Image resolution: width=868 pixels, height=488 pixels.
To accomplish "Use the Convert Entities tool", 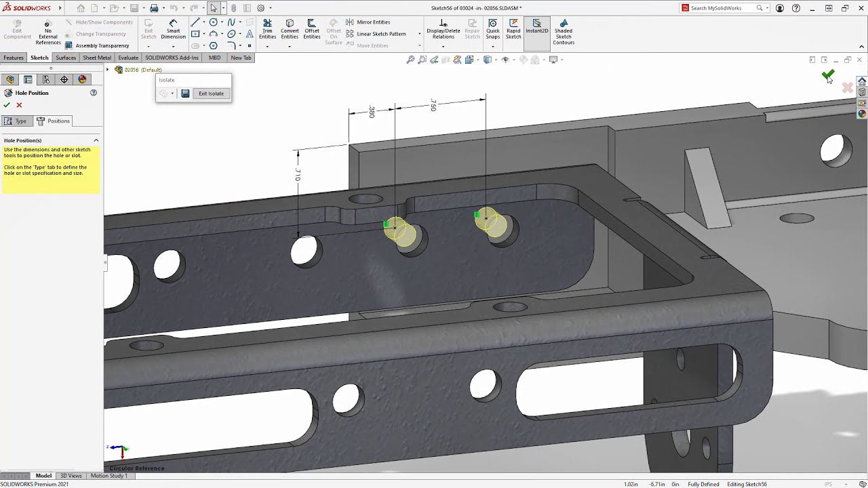I will [290, 29].
